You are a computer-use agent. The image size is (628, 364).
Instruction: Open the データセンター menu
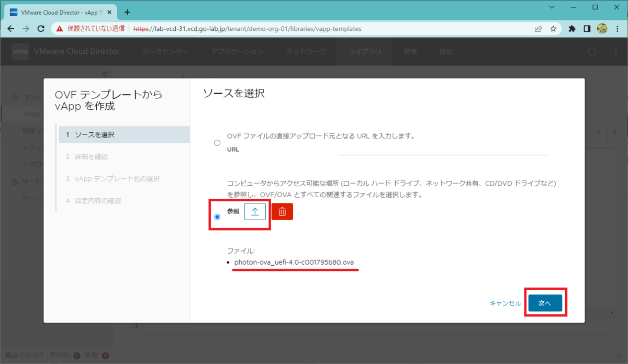pos(165,52)
